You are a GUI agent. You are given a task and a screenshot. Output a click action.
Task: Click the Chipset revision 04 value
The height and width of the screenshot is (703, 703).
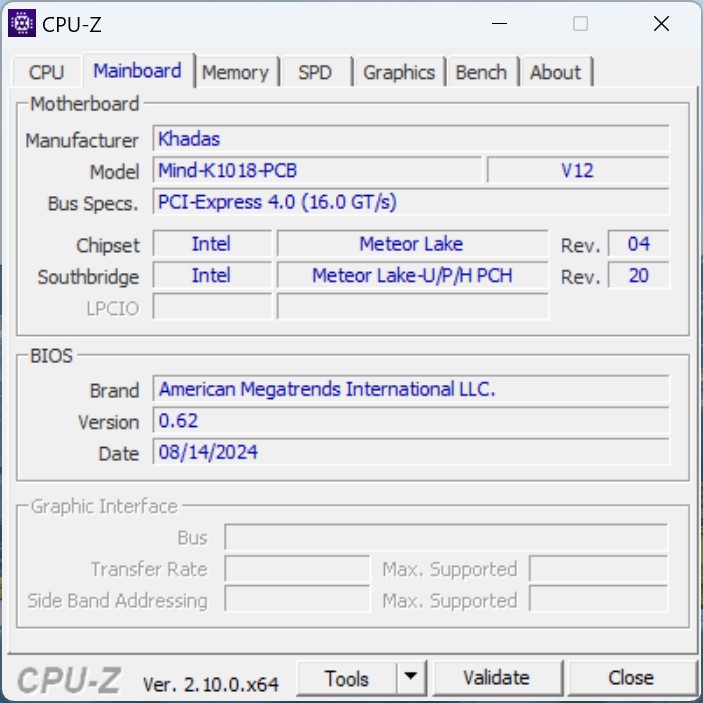638,243
